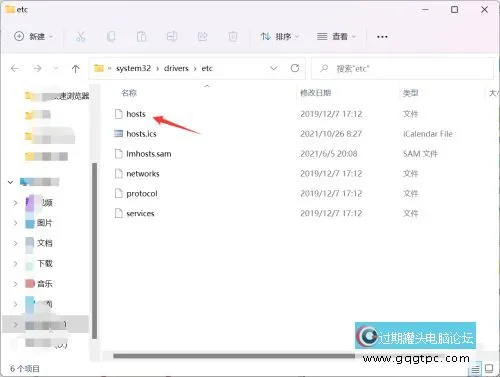
Task: Click the protocol file icon
Action: point(118,193)
